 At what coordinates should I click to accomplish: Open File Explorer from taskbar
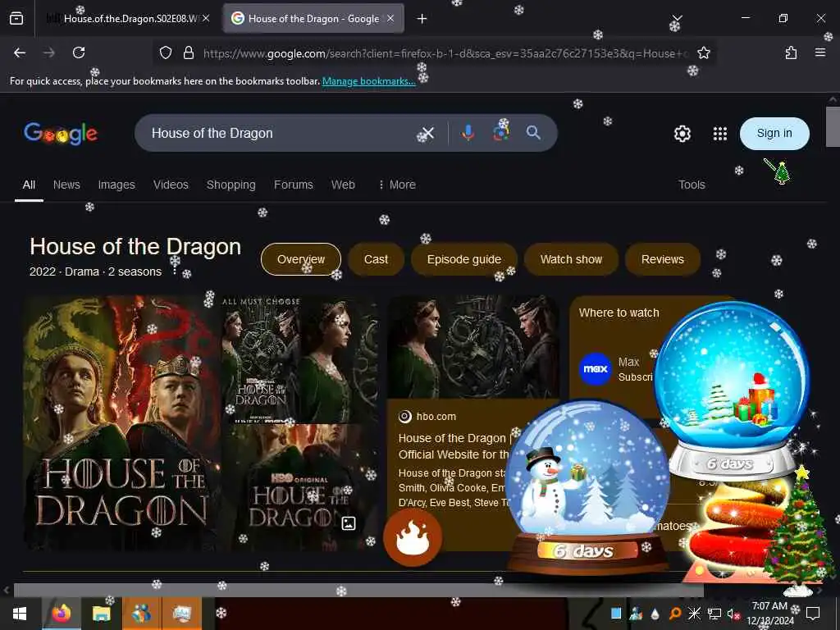point(101,614)
